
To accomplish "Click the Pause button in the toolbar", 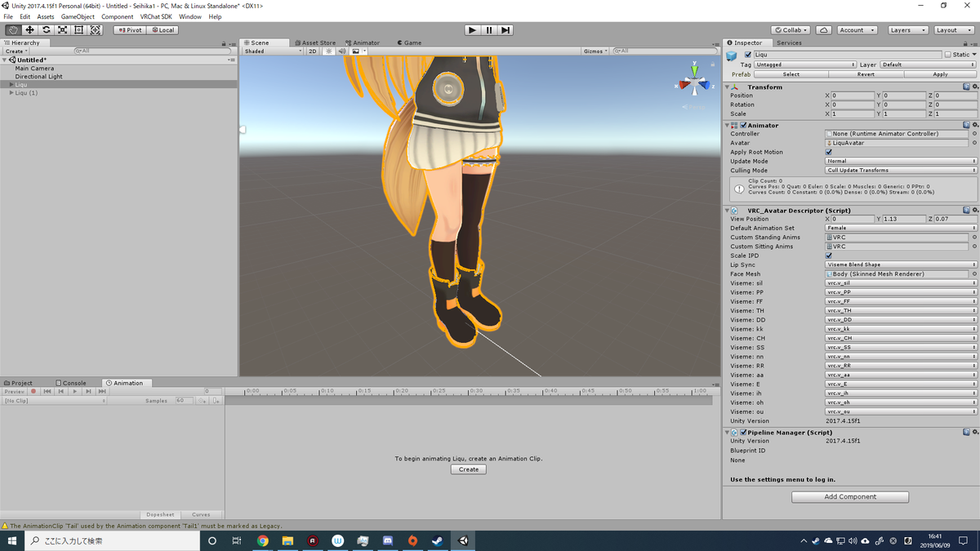I will click(489, 30).
